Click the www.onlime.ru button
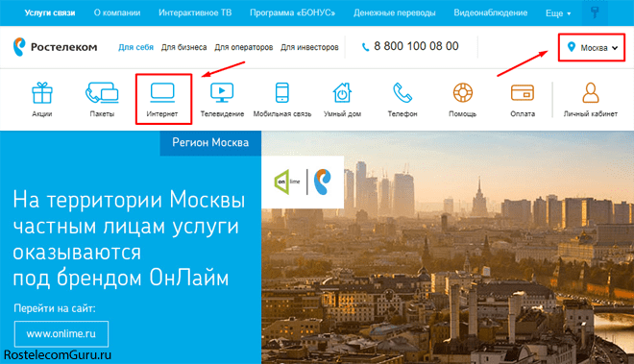Viewport: 634px width, 364px height. (x=61, y=333)
